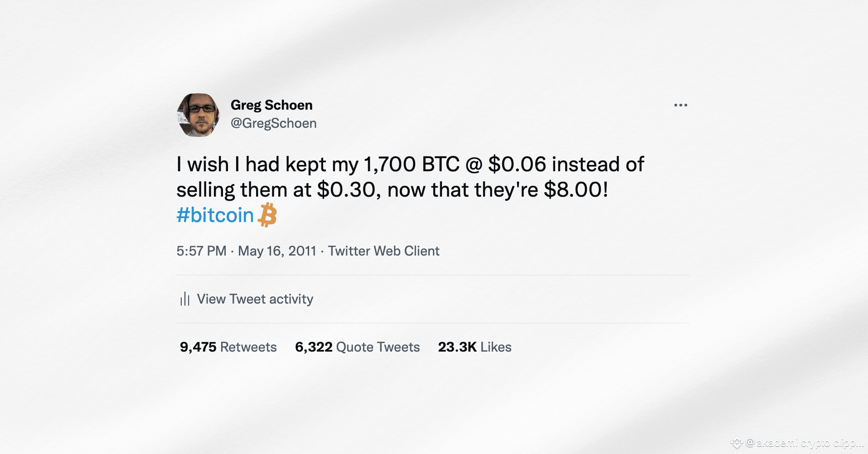Image resolution: width=868 pixels, height=454 pixels.
Task: Click the 5:57 PM time text
Action: tap(201, 251)
